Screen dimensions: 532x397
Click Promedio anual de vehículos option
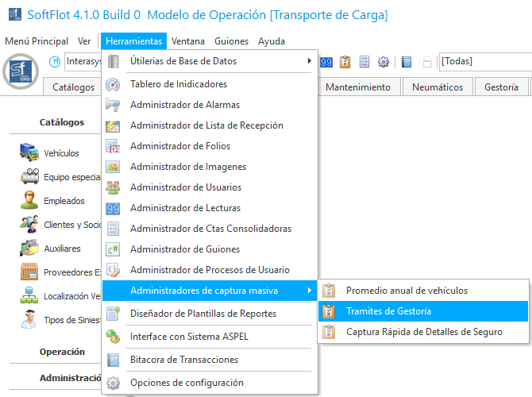[407, 291]
